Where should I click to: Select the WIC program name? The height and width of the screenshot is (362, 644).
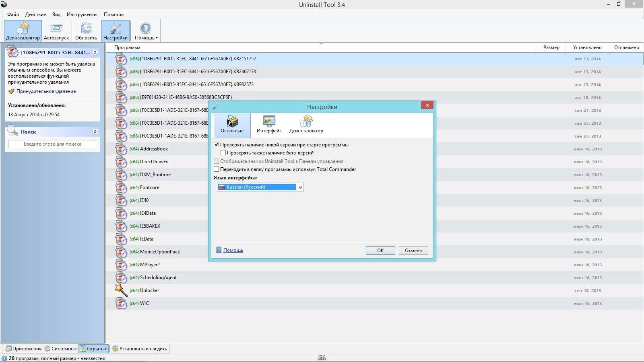click(x=144, y=303)
